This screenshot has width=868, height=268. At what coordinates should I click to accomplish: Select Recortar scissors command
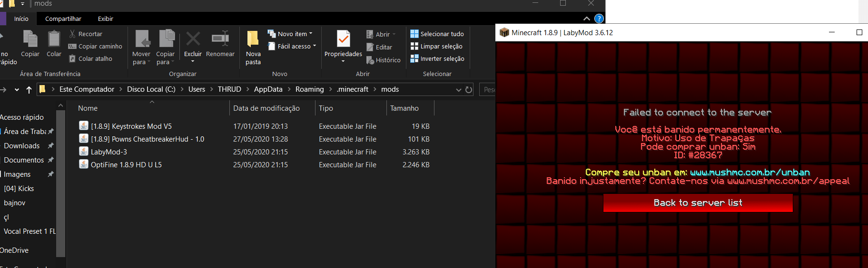86,34
